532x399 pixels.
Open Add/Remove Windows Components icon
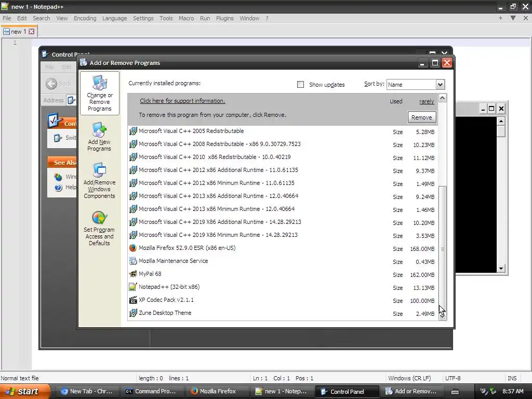(99, 170)
